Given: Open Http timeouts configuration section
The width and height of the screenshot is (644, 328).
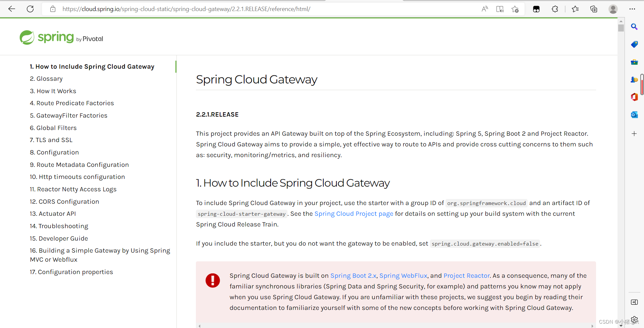Looking at the screenshot, I should (x=77, y=177).
